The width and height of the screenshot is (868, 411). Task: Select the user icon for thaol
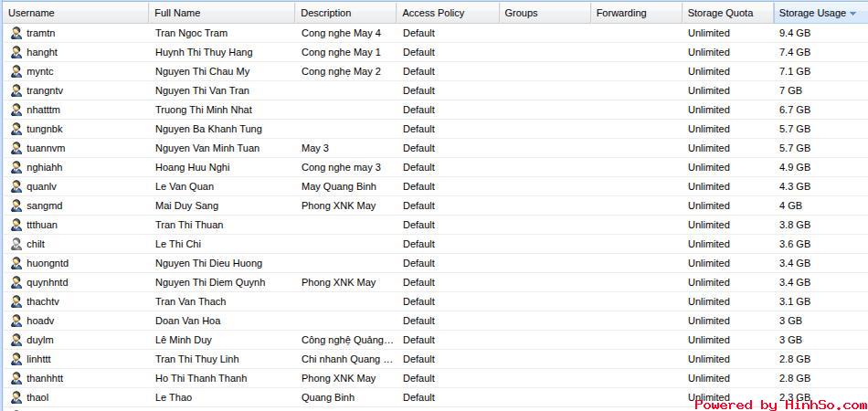pyautogui.click(x=16, y=397)
